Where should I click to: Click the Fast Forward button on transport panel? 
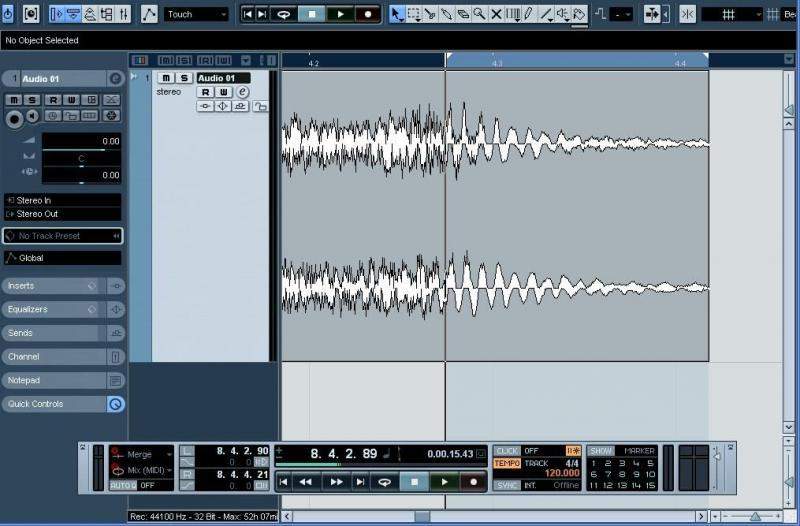[336, 482]
